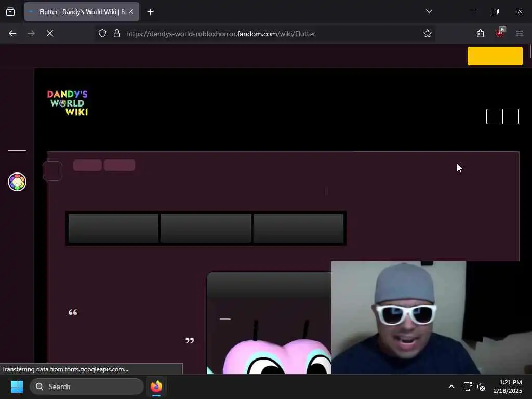
Task: Click the second loading category pill
Action: (x=119, y=165)
